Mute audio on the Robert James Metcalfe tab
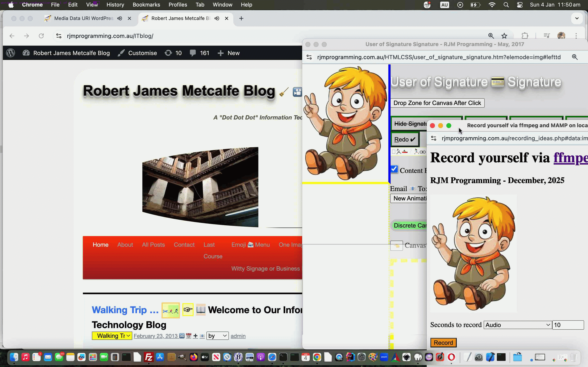This screenshot has height=367, width=588. click(x=217, y=18)
